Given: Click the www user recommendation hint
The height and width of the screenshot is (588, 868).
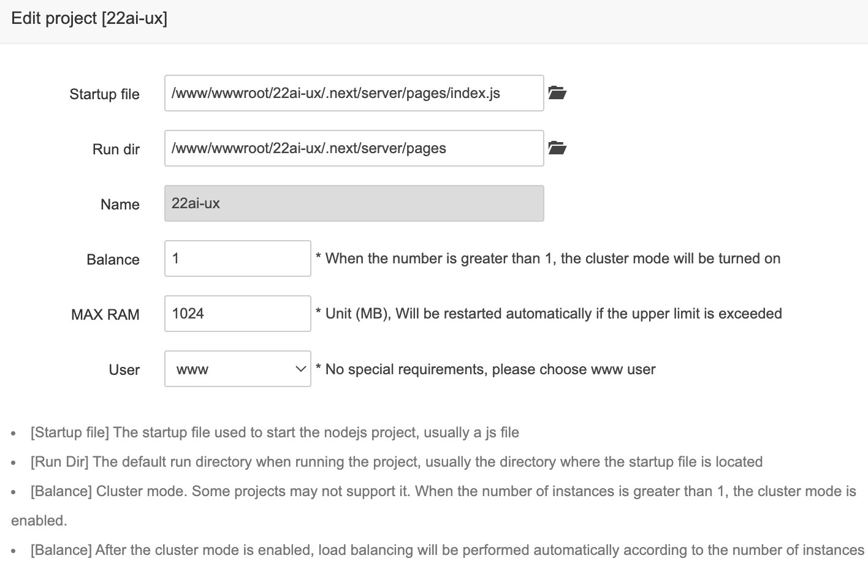Looking at the screenshot, I should tap(485, 369).
